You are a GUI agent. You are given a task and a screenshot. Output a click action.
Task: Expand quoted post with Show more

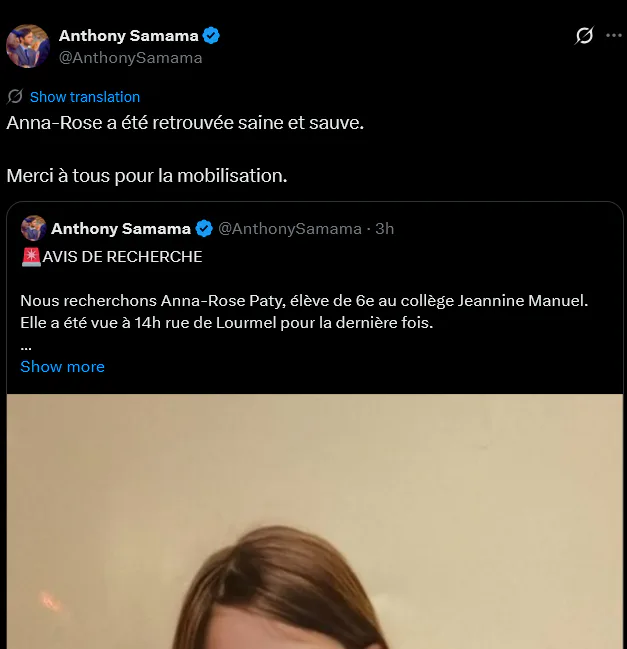point(62,367)
